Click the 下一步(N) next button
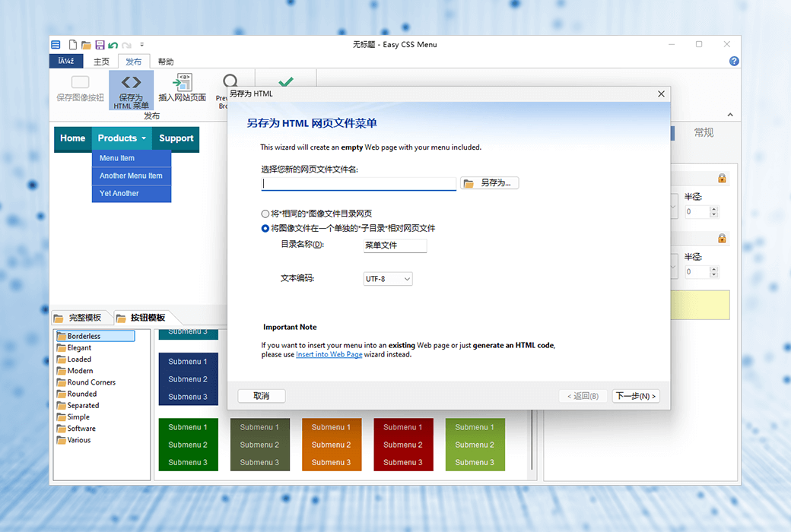Viewport: 791px width, 532px height. [636, 397]
